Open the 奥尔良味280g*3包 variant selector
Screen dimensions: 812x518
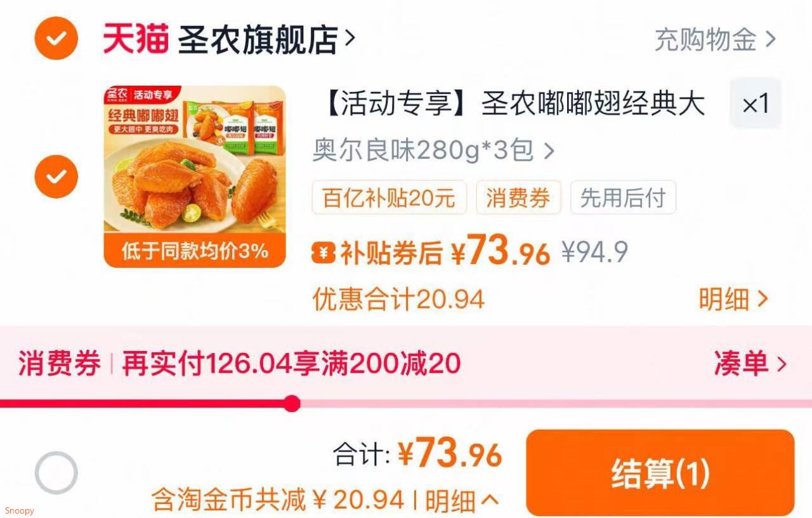433,151
